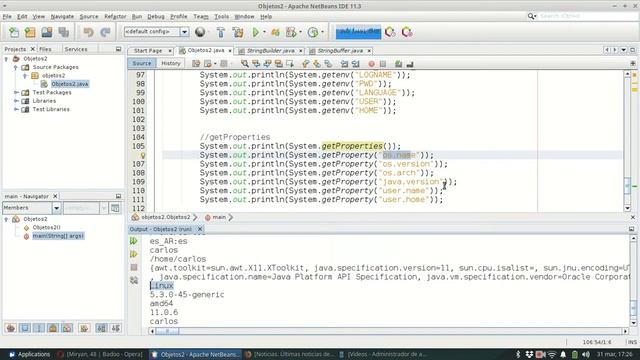Image resolution: width=640 pixels, height=360 pixels.
Task: Collapse the Source Packages node
Action: tap(16, 67)
